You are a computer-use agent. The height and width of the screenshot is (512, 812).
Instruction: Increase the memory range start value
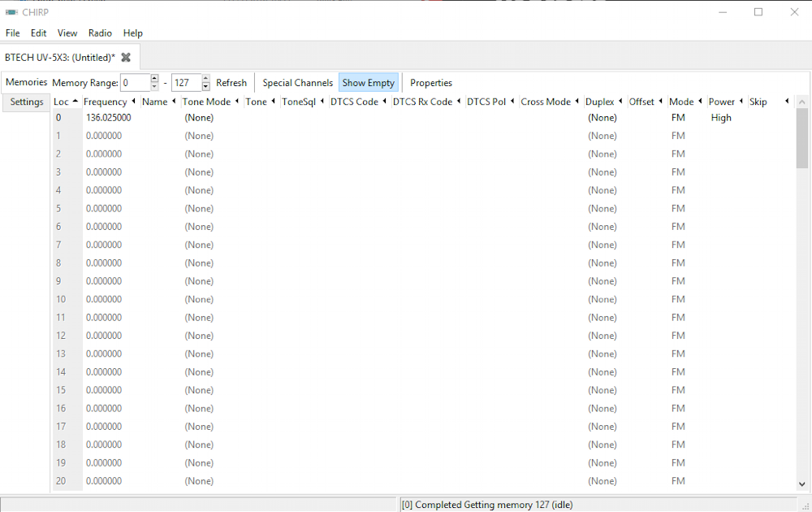(x=154, y=79)
